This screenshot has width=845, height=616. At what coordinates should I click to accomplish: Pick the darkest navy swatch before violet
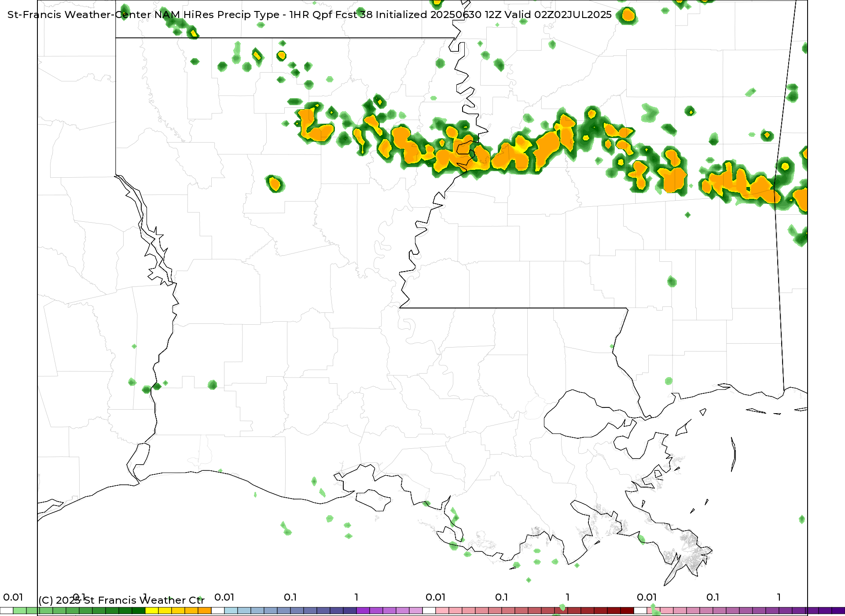click(350, 611)
